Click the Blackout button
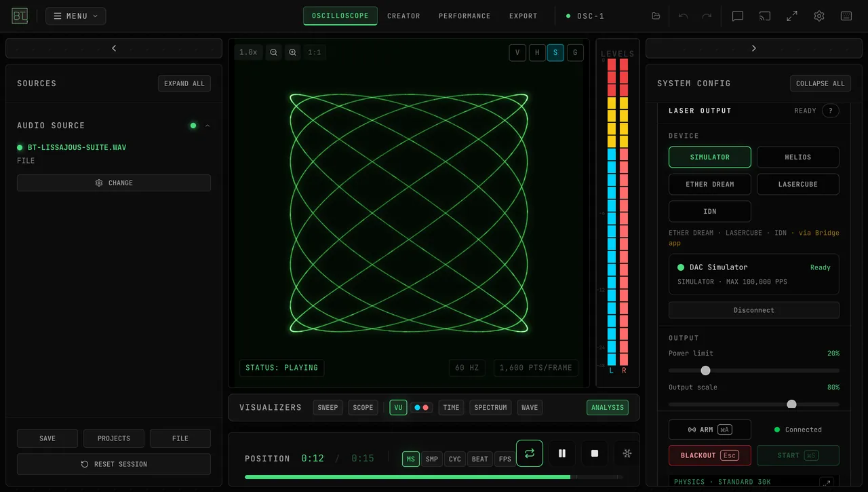 (x=710, y=455)
